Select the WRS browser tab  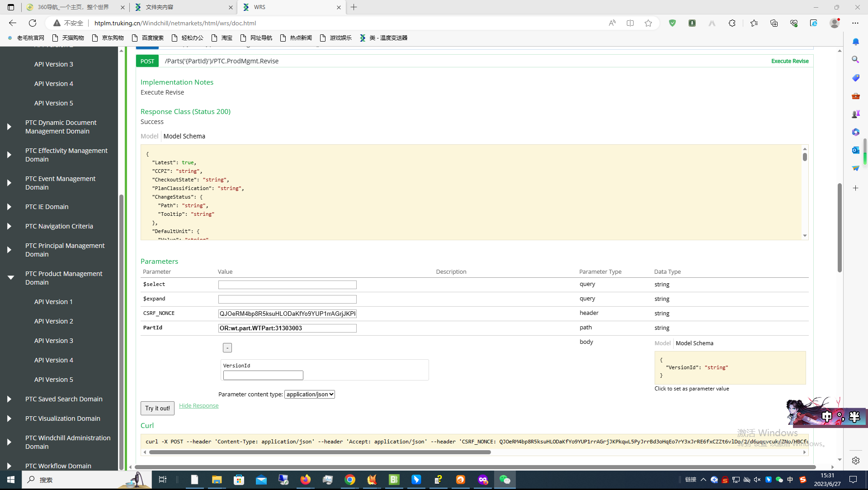pos(292,7)
